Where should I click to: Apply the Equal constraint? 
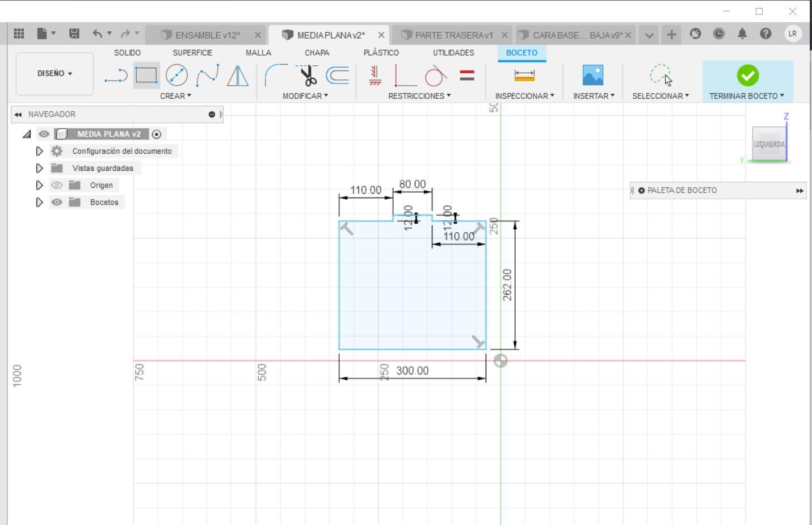click(x=467, y=75)
